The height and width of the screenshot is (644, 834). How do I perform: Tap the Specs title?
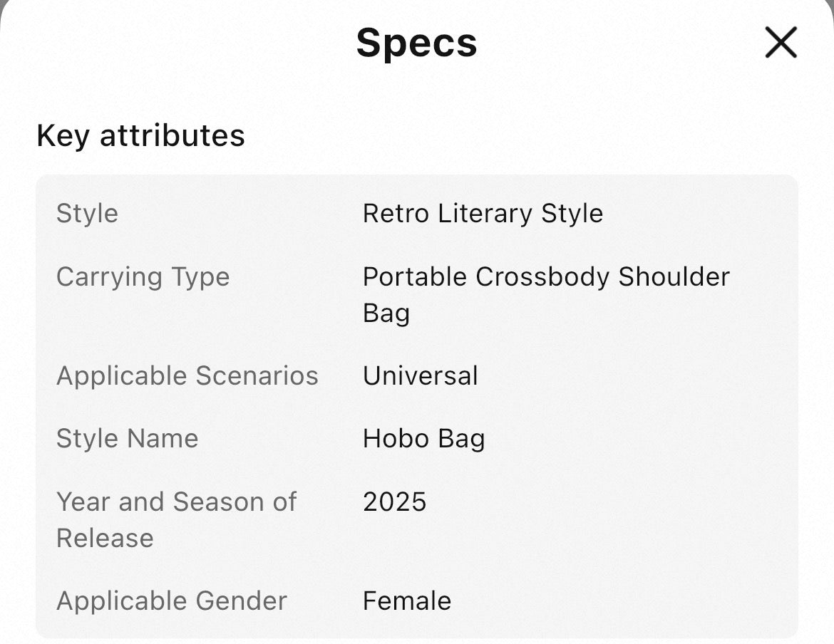416,43
